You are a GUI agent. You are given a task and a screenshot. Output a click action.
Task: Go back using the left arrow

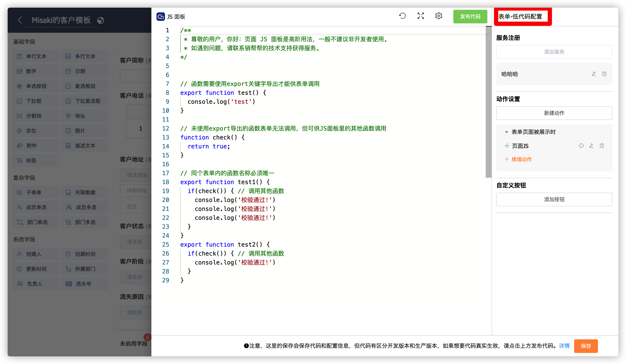pos(20,20)
